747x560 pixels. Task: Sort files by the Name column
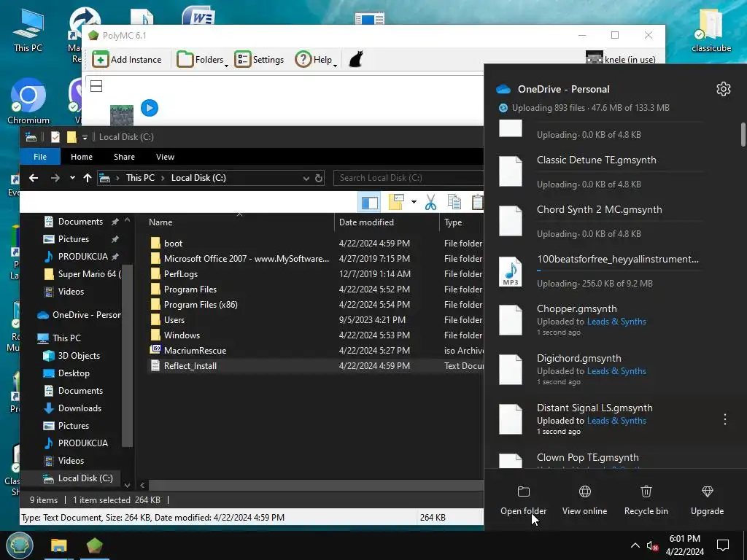point(239,222)
